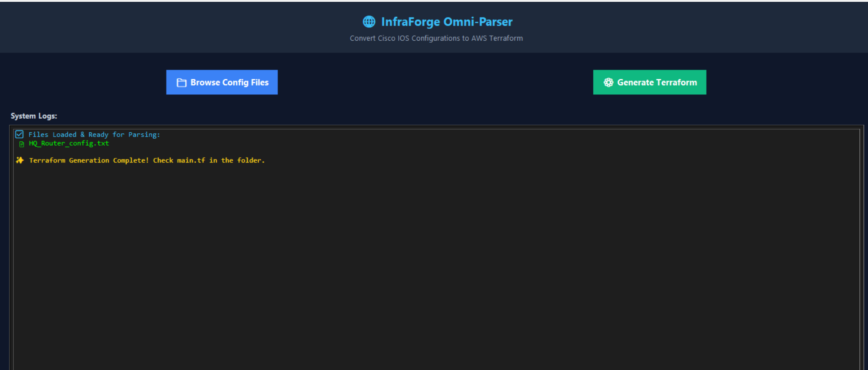
Task: Click the 'Files Loaded & Ready for Parsing:' line
Action: click(x=94, y=135)
